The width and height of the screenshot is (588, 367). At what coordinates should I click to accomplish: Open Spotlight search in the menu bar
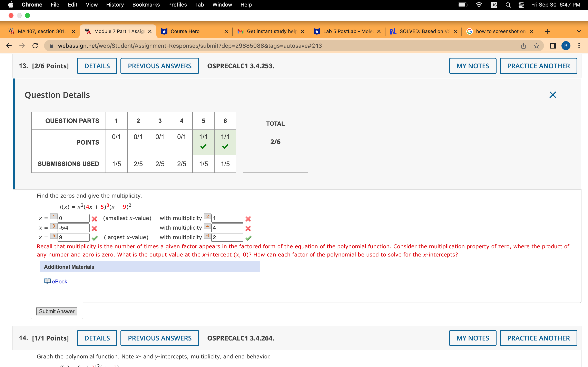coord(508,5)
